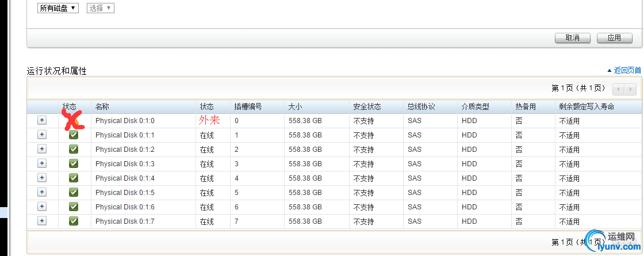Expand the Physical Disk 0:1:0 row
Image resolution: width=644 pixels, height=256 pixels.
[x=42, y=120]
